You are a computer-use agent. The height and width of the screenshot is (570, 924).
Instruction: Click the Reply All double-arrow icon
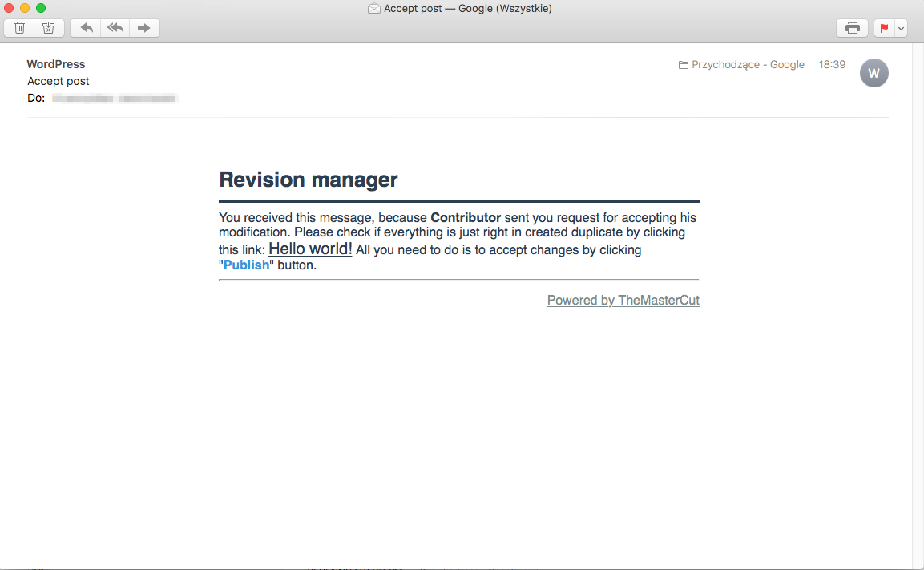click(115, 28)
